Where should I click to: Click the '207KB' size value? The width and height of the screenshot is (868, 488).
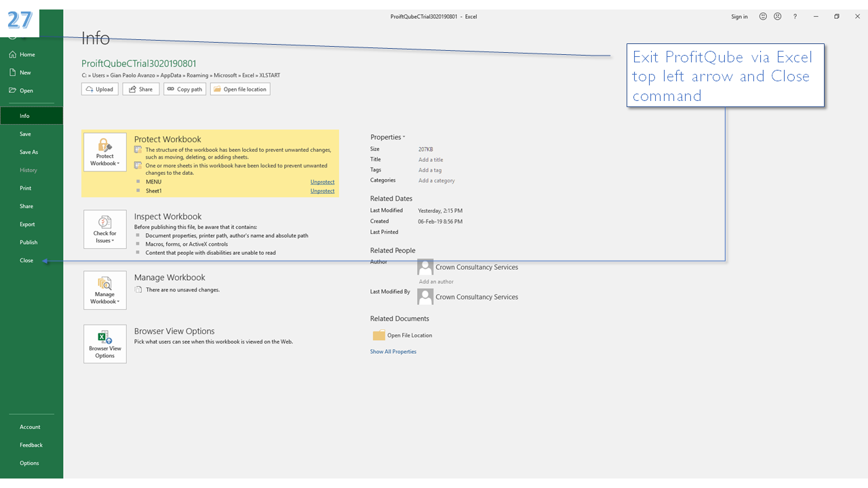pos(426,149)
